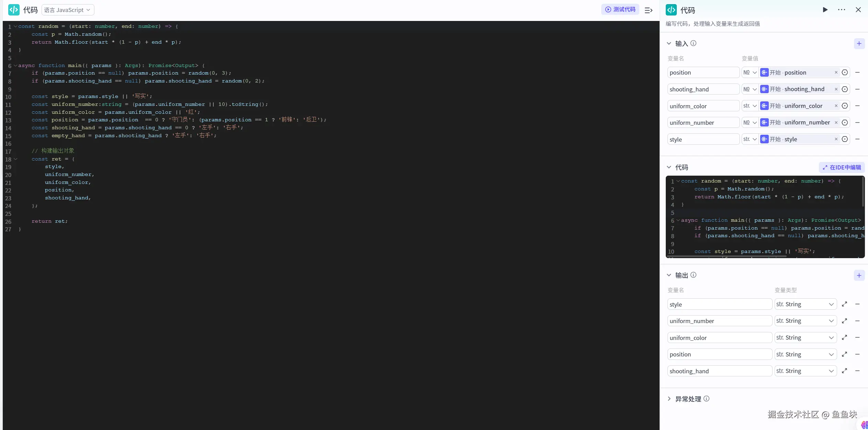Click the 测试代码 button

point(620,10)
